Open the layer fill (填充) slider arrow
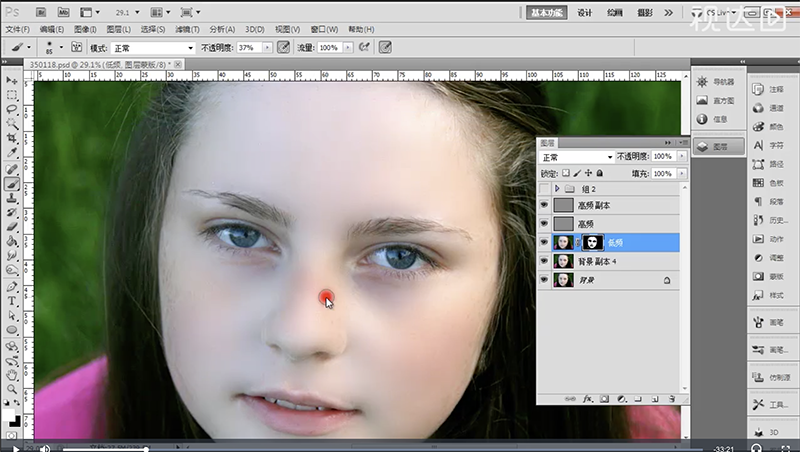Image resolution: width=800 pixels, height=452 pixels. pyautogui.click(x=682, y=173)
